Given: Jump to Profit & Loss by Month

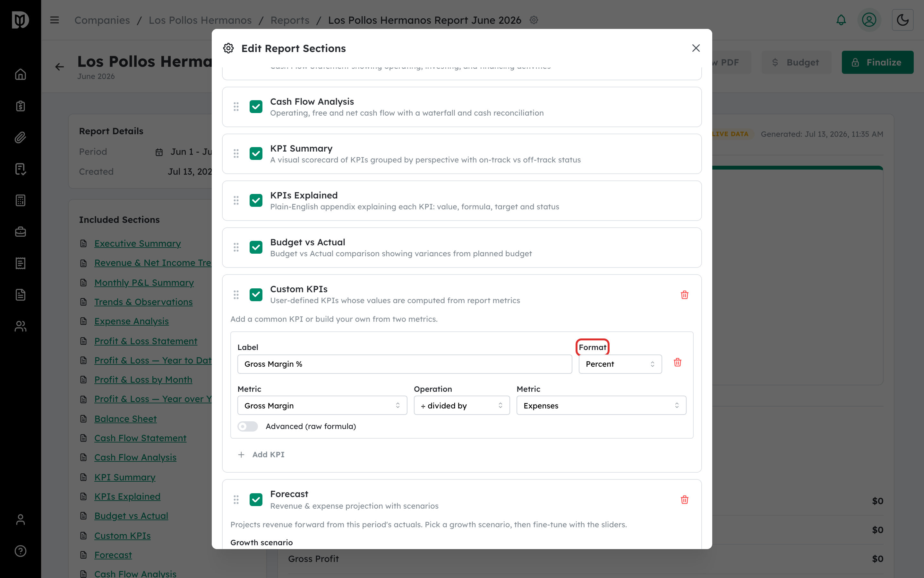Looking at the screenshot, I should click(143, 380).
